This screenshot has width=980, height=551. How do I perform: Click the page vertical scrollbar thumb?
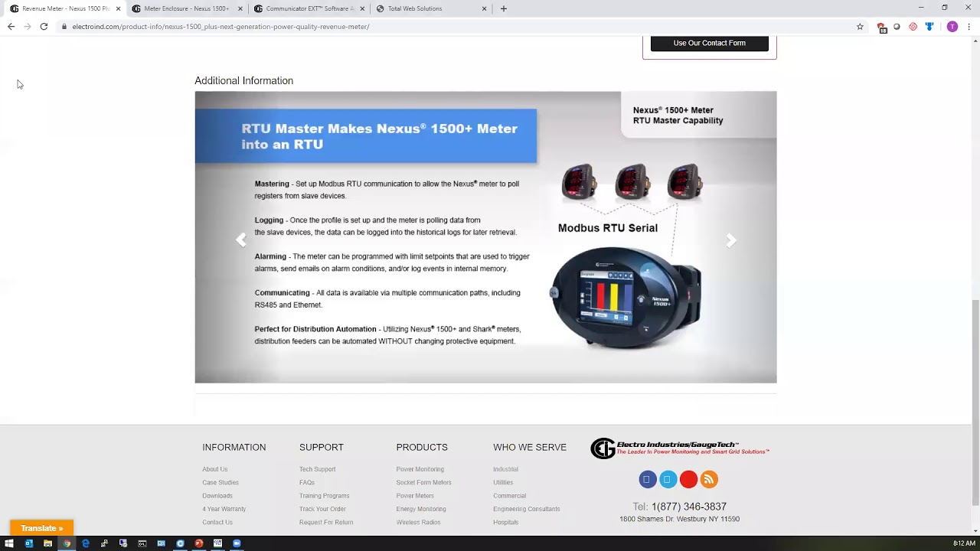(975, 402)
